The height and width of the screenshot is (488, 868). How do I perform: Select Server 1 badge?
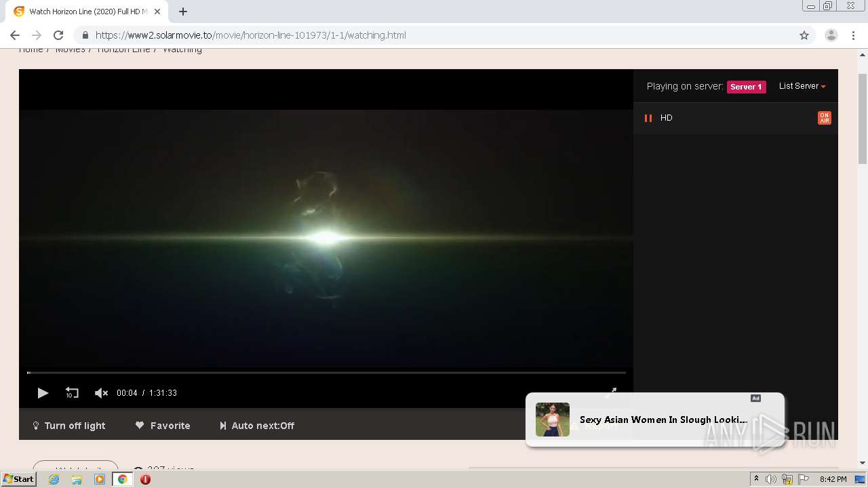click(747, 87)
